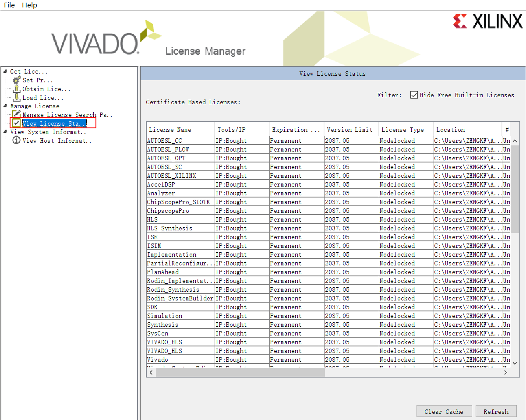This screenshot has height=420, width=526.
Task: Collapse the View System Information node
Action: tap(5, 132)
